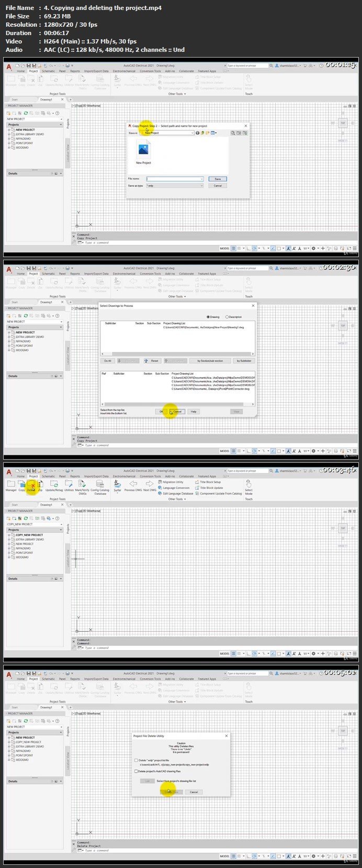This screenshot has width=362, height=868.
Task: Switch to the Schematic ribbon tab in the 00:03:46 frame
Action: click(48, 476)
